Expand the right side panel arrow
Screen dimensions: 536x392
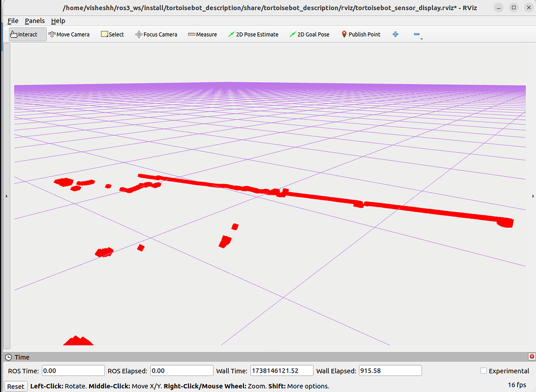pos(532,196)
